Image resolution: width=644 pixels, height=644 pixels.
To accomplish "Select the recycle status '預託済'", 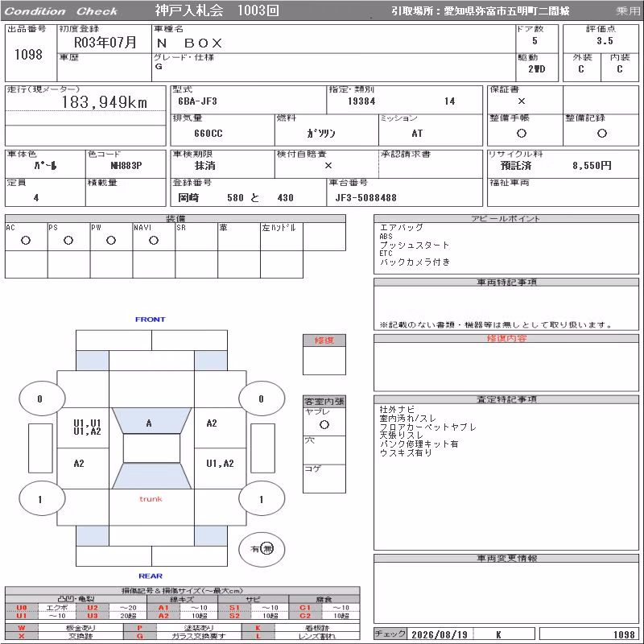I will point(516,166).
